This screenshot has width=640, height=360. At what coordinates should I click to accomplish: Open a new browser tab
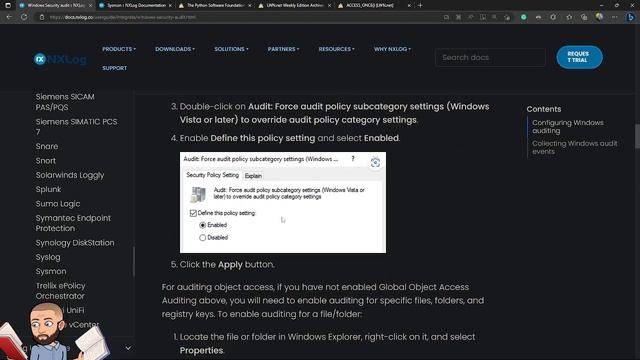pyautogui.click(x=420, y=5)
